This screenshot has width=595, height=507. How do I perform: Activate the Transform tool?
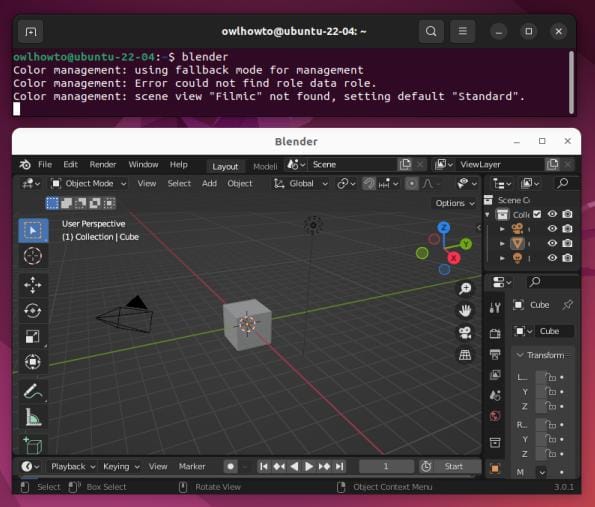click(33, 362)
